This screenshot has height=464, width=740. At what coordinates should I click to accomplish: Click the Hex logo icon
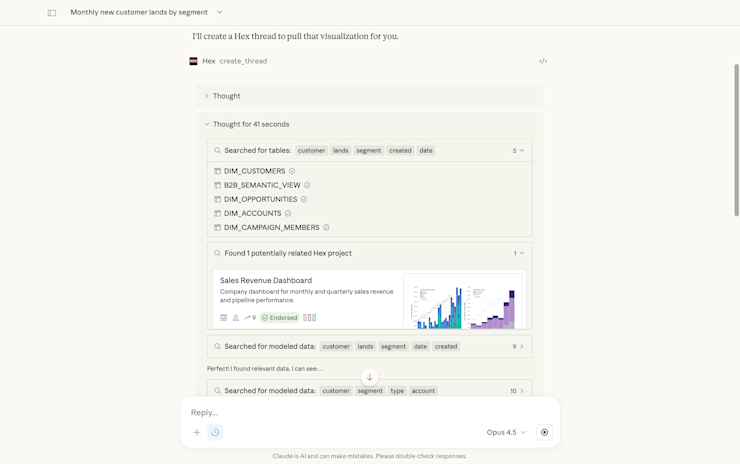coord(194,61)
